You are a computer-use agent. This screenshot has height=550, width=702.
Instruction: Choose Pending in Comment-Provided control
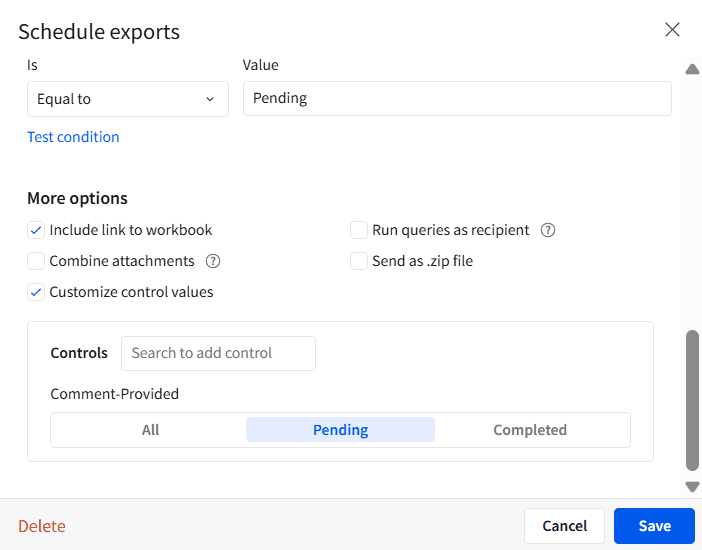[x=340, y=430]
